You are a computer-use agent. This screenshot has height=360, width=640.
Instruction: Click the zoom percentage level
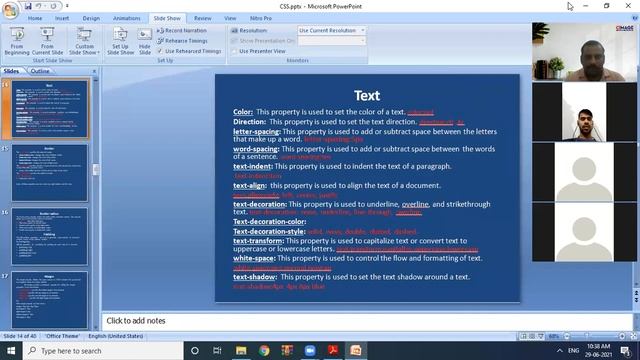point(554,336)
